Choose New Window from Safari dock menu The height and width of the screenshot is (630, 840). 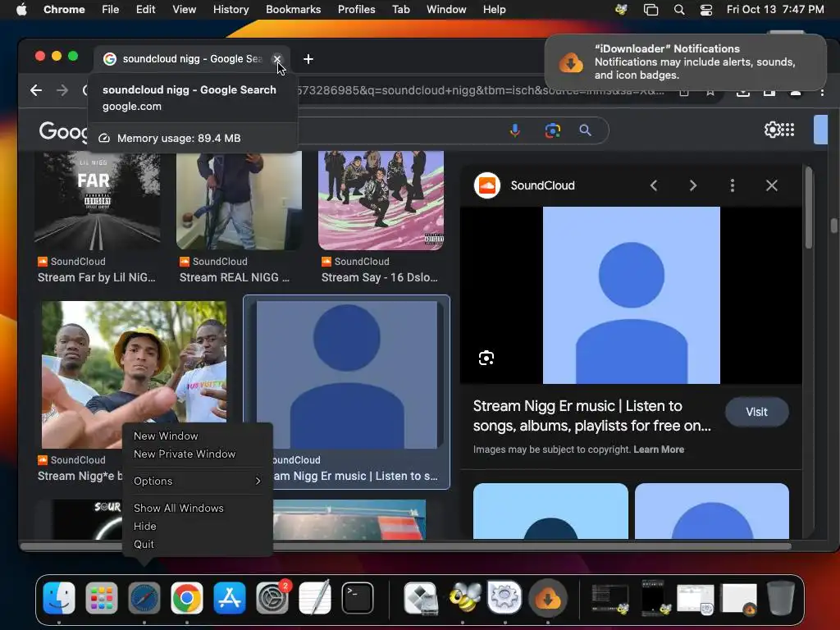166,436
